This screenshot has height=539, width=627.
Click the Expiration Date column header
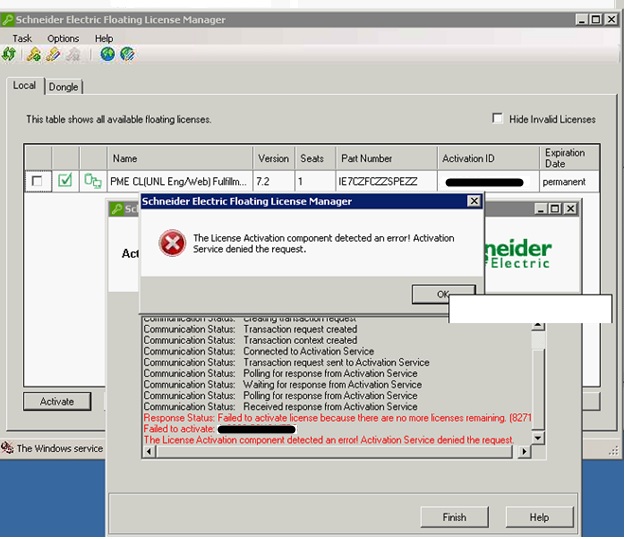pyautogui.click(x=569, y=158)
